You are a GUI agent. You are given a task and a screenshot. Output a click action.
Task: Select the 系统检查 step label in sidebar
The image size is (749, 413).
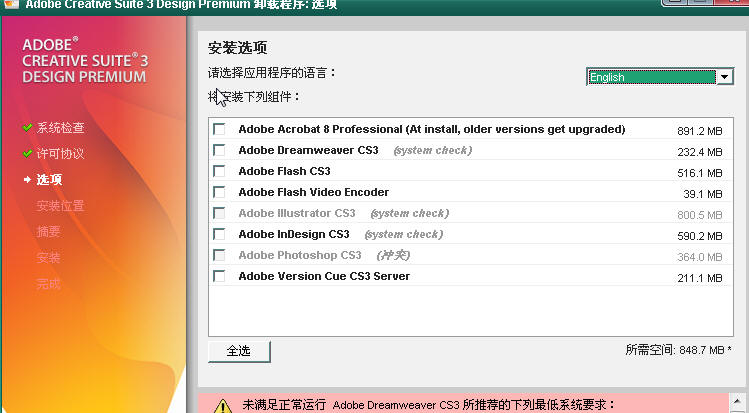tap(61, 127)
